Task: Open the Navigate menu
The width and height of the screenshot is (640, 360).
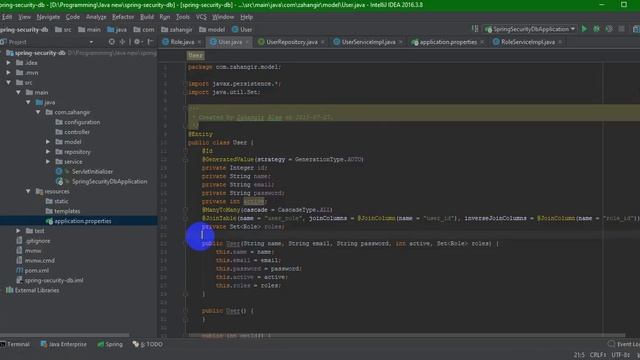Action: pos(48,17)
